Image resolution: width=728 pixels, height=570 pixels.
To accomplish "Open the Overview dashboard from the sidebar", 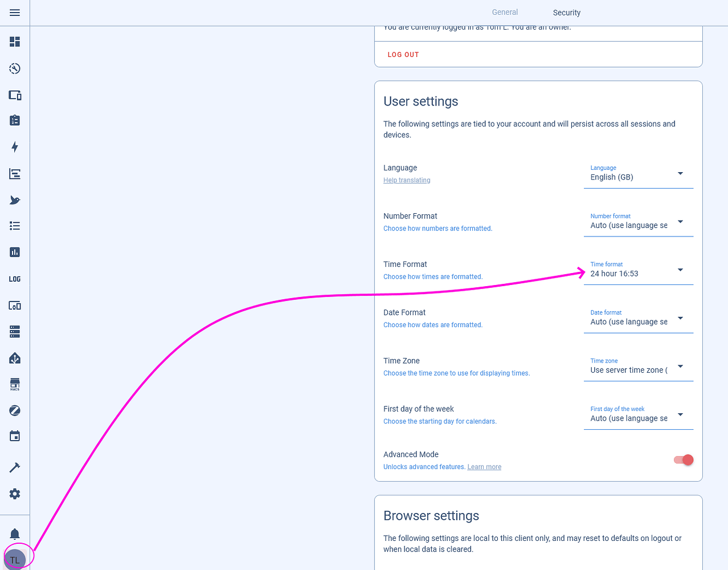I will (x=14, y=42).
